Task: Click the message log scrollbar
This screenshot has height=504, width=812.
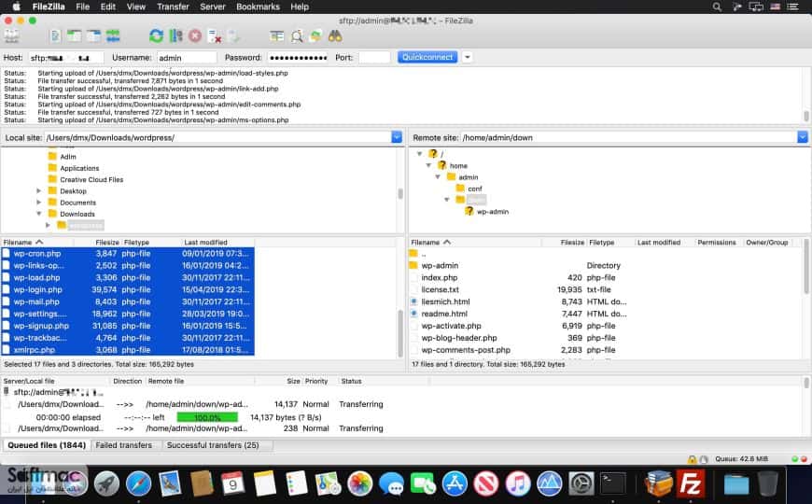Action: point(806,116)
